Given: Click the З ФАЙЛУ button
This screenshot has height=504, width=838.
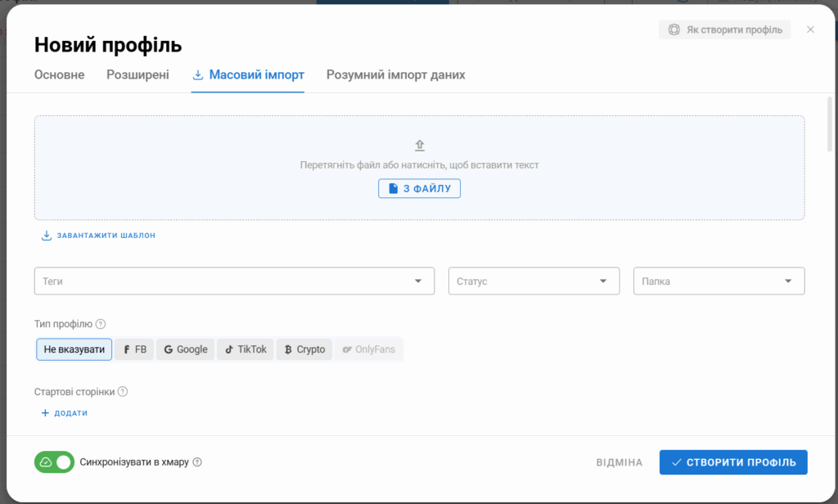Looking at the screenshot, I should (x=420, y=189).
